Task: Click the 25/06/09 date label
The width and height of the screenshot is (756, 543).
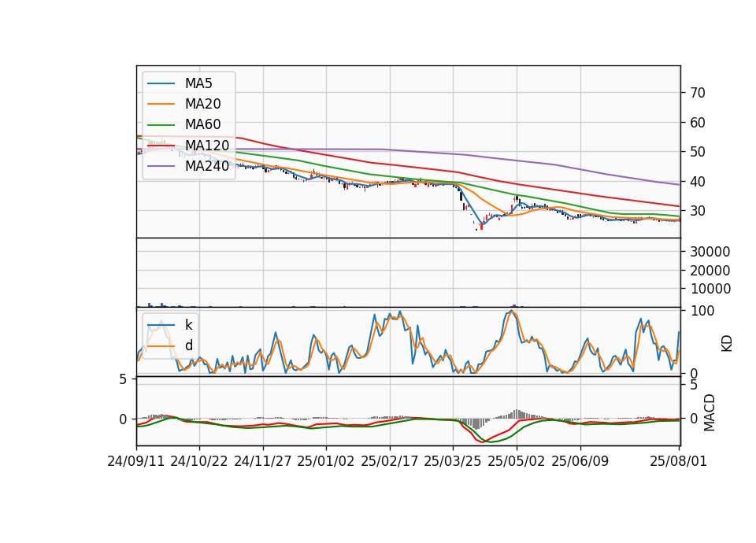Action: click(x=580, y=462)
